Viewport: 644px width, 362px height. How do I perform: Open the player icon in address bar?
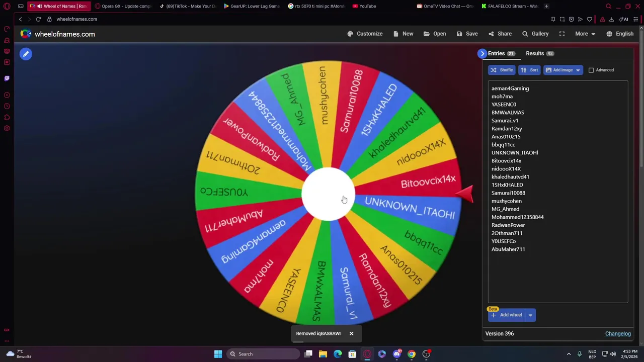tap(580, 19)
